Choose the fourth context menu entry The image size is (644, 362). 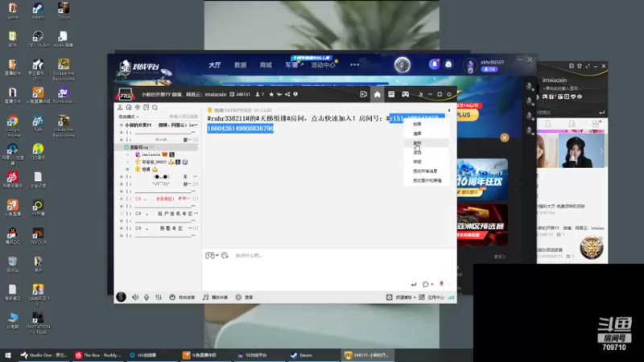(426, 152)
